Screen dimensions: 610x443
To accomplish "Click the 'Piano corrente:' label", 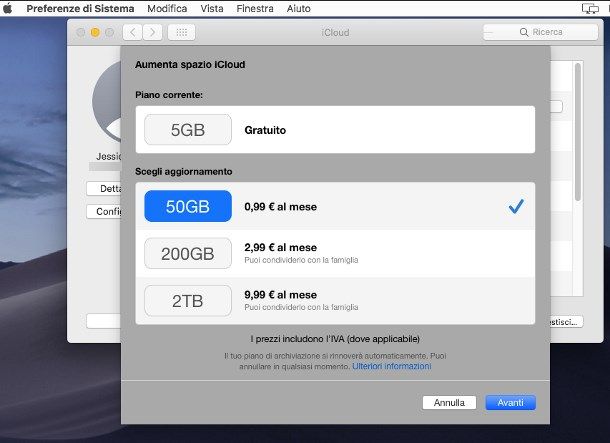I will coord(169,95).
